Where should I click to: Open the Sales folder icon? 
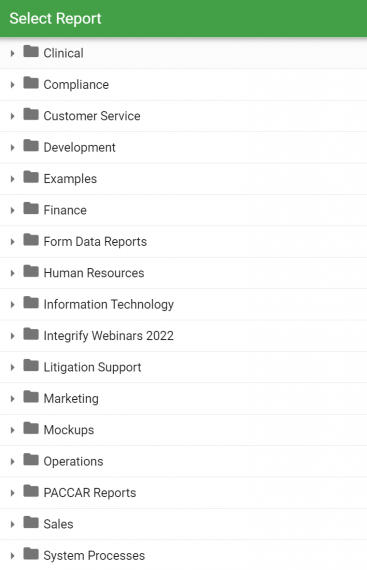pyautogui.click(x=31, y=522)
